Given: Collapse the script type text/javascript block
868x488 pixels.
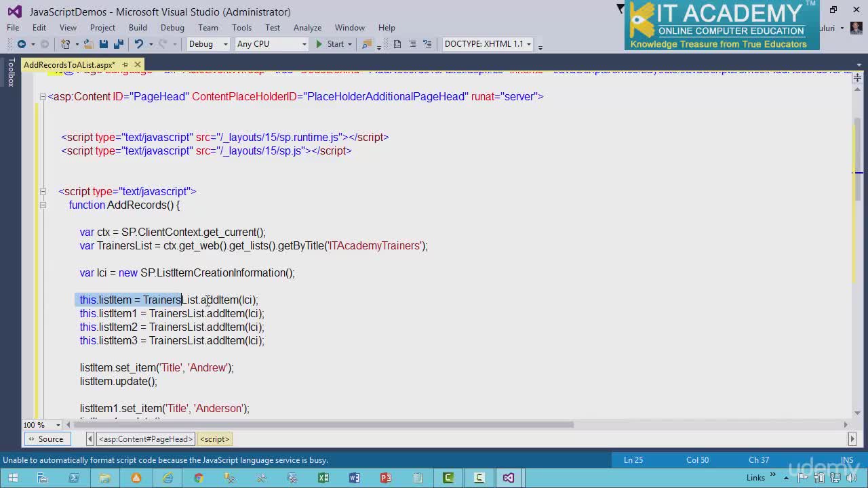Looking at the screenshot, I should click(42, 191).
